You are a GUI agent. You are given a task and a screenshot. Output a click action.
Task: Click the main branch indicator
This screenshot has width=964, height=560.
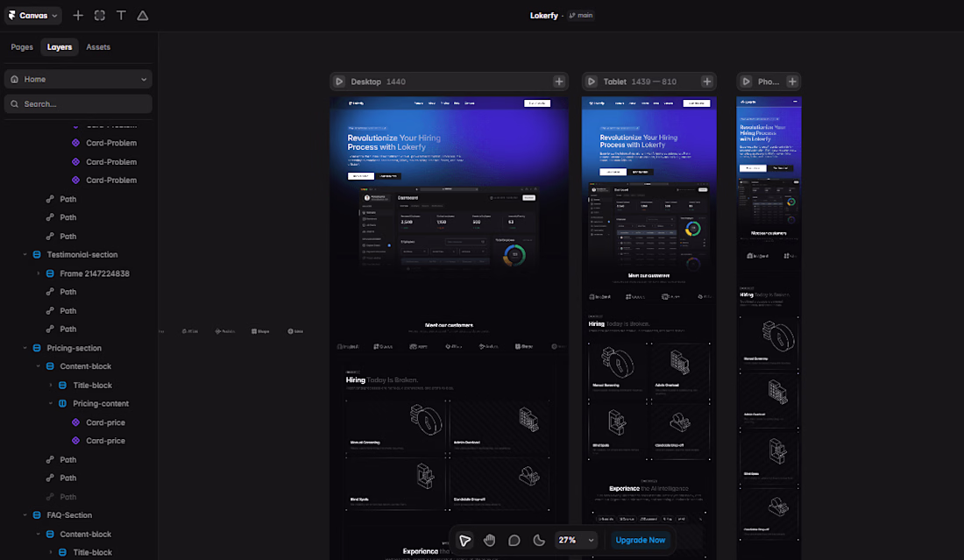coord(581,16)
